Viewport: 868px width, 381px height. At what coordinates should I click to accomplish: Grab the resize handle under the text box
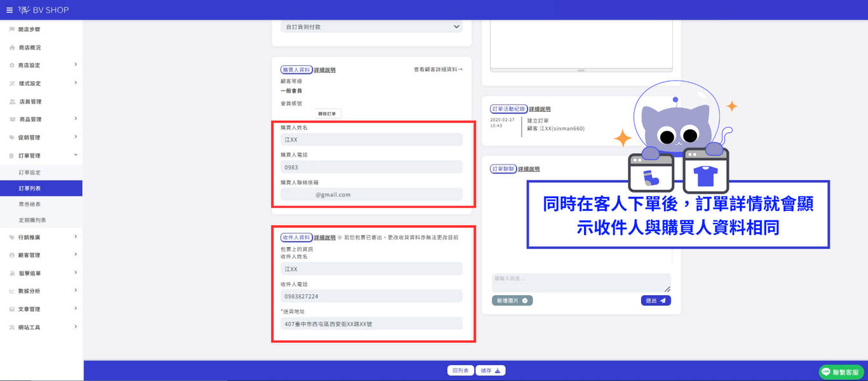coord(581,70)
